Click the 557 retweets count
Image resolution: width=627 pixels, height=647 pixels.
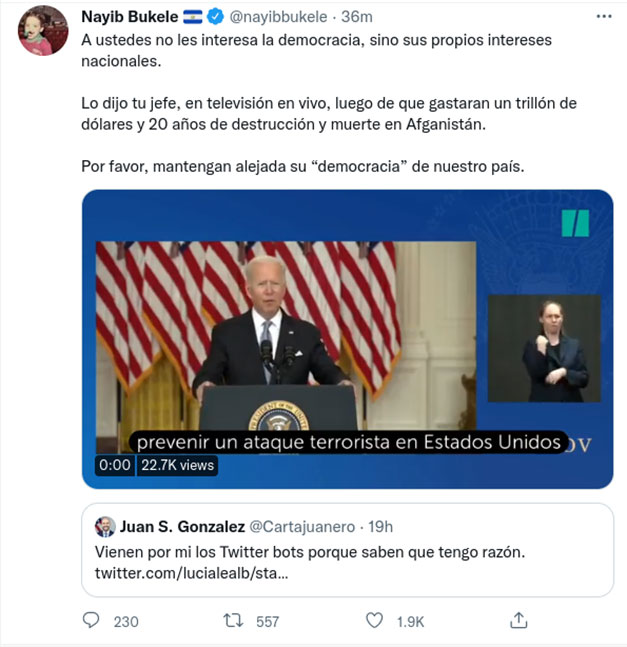(267, 621)
